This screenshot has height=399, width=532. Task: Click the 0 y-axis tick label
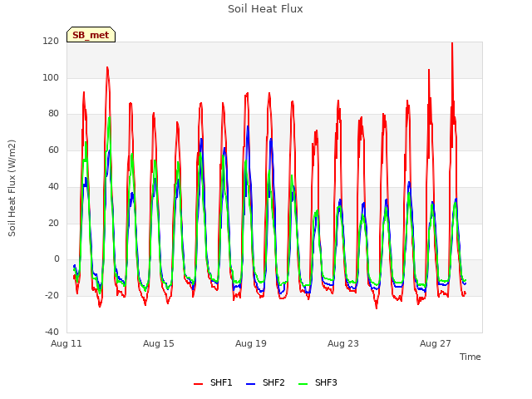point(57,259)
